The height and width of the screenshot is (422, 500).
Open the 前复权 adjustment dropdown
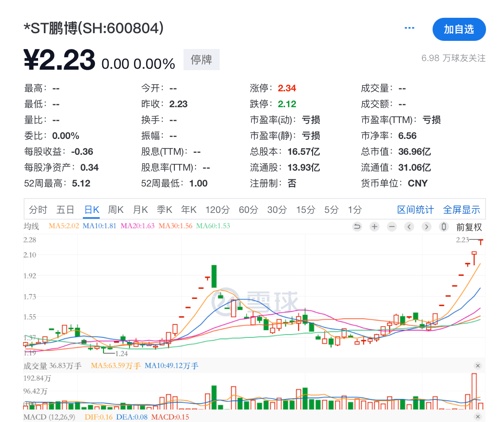pyautogui.click(x=469, y=227)
